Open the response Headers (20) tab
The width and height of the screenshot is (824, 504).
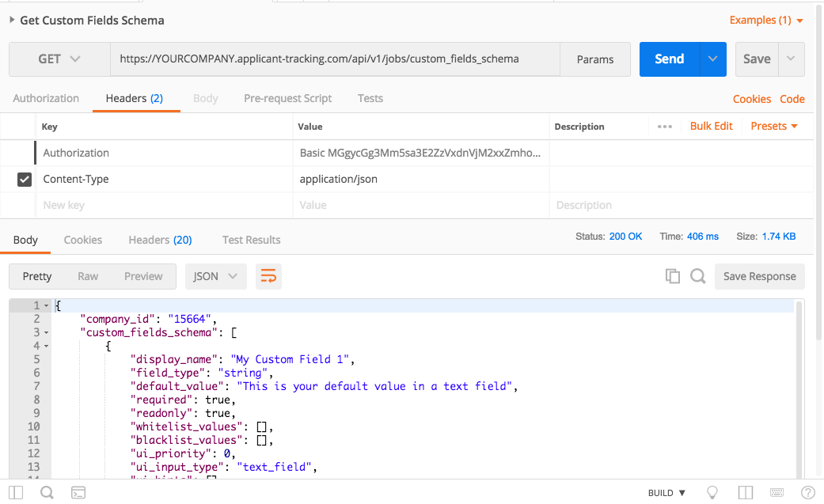160,241
